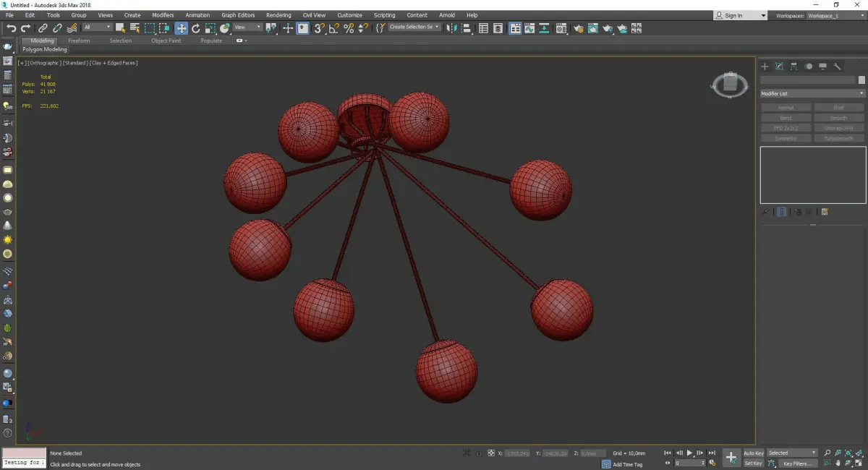Activate the Select and Move tool

click(x=181, y=28)
